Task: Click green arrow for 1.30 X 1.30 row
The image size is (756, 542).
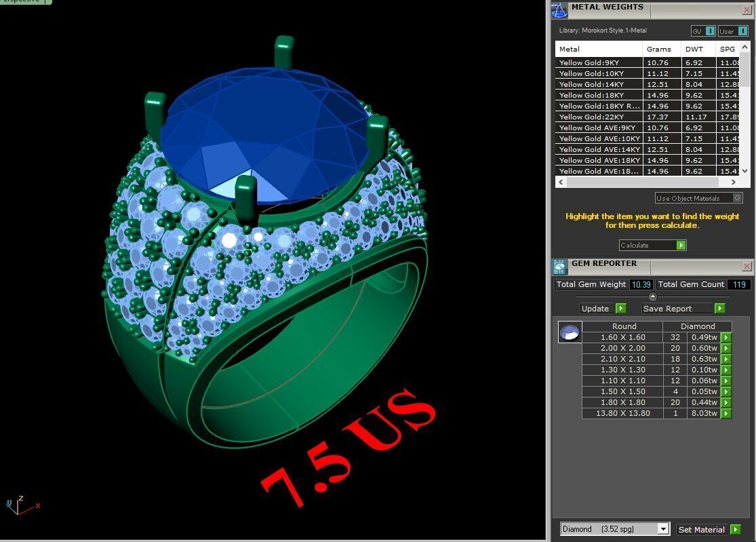Action: (x=726, y=370)
